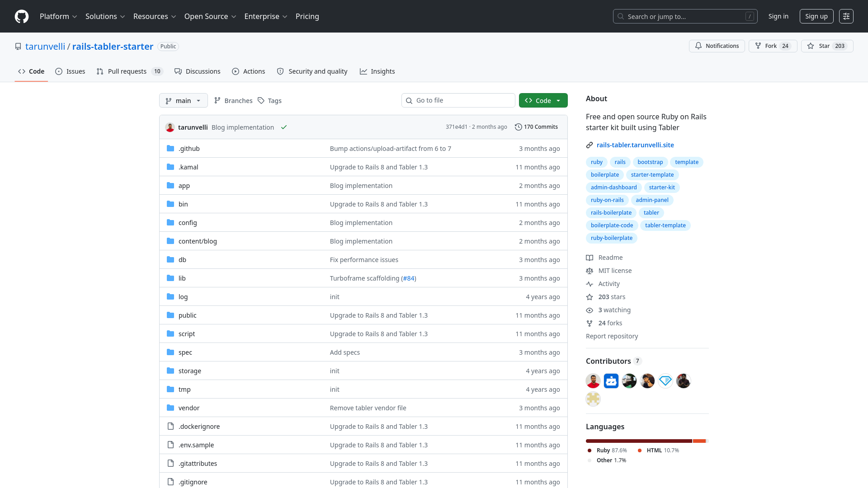Select the ruby-on-rails topic tag
Image resolution: width=868 pixels, height=488 pixels.
click(x=607, y=200)
